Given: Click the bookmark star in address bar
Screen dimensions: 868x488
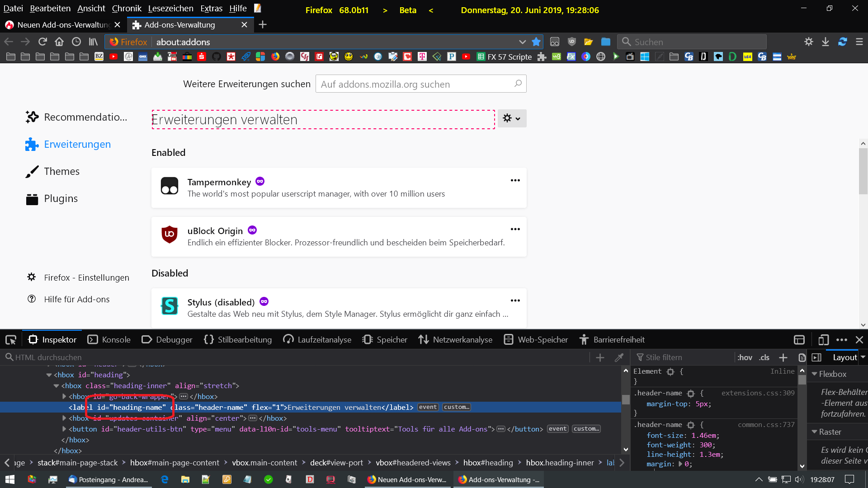Looking at the screenshot, I should coord(536,42).
